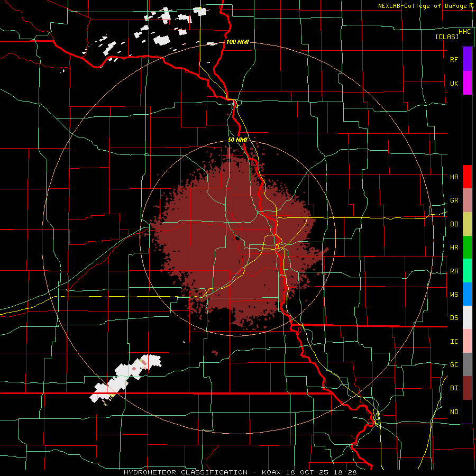
Task: Click the RF purple legend swatch
Action: tap(467, 59)
